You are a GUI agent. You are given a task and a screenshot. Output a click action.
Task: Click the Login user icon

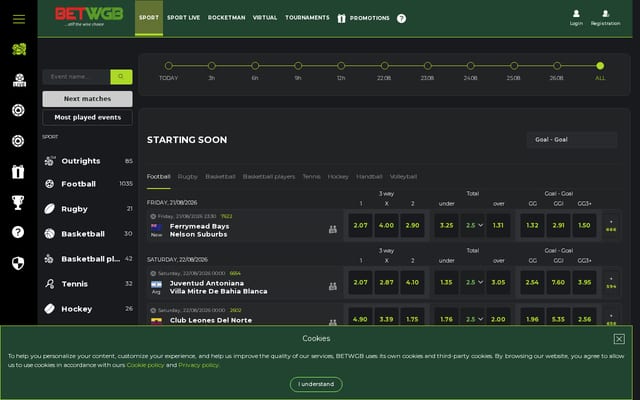576,14
